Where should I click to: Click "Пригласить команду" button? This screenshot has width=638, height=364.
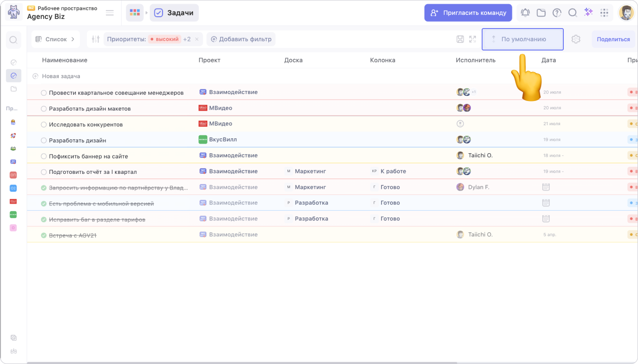[468, 13]
